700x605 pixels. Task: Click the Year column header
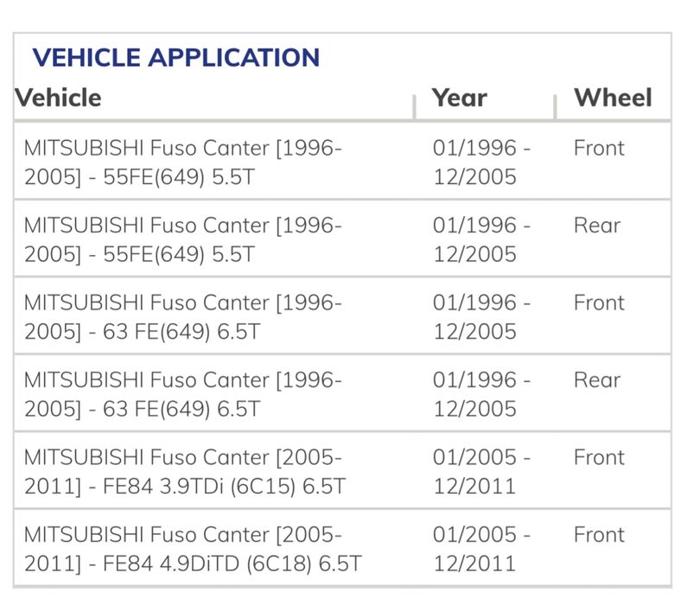click(x=459, y=98)
